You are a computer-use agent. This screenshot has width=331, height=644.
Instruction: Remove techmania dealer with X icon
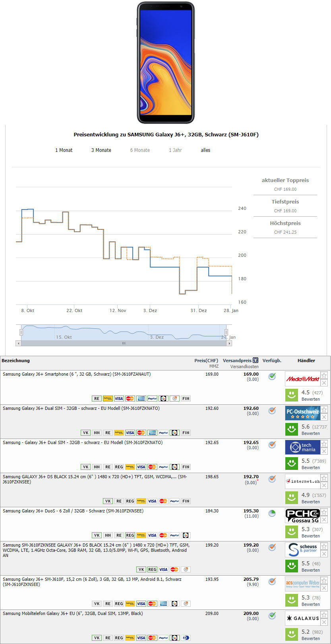pos(324,451)
